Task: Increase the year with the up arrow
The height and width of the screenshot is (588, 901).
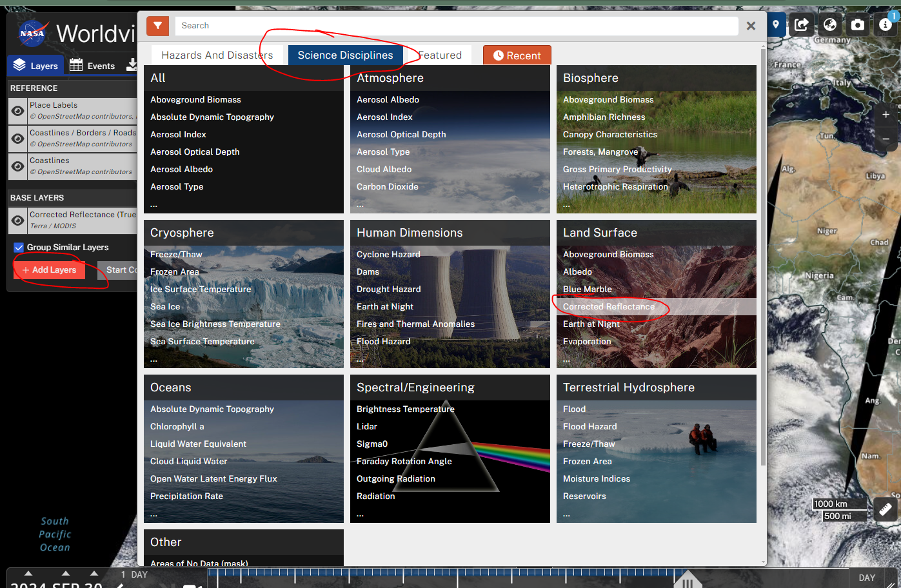Action: click(28, 573)
